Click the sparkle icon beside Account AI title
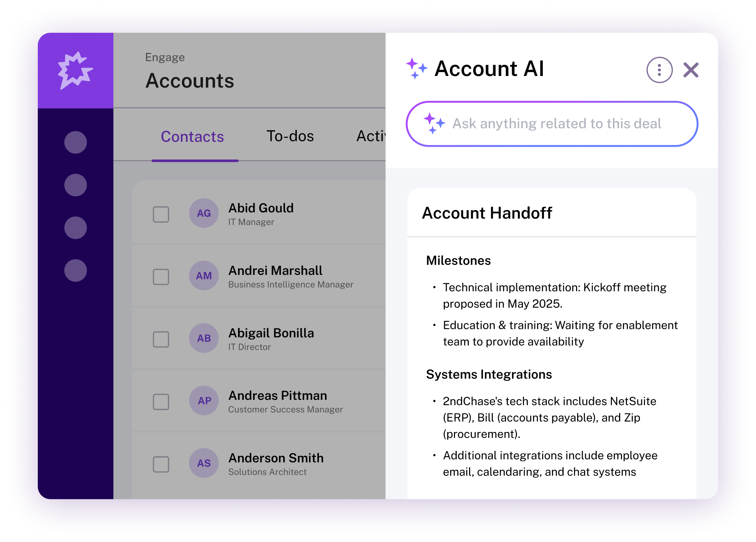 click(x=416, y=68)
